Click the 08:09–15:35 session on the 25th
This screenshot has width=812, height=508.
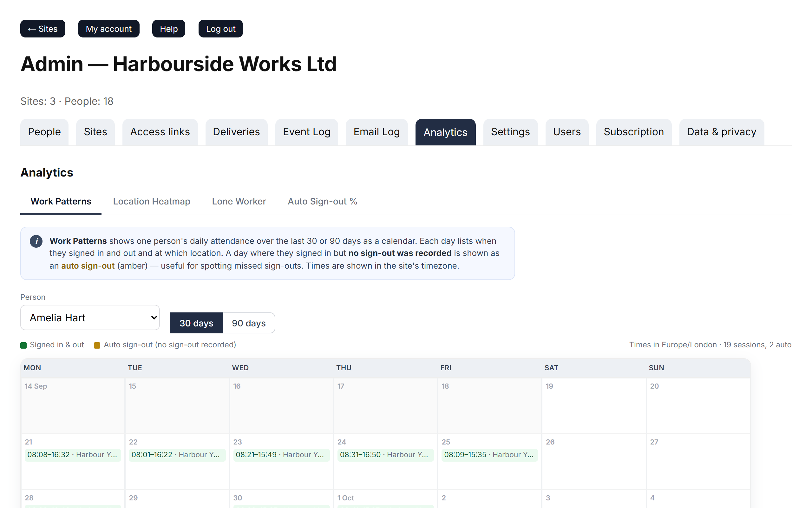point(489,455)
